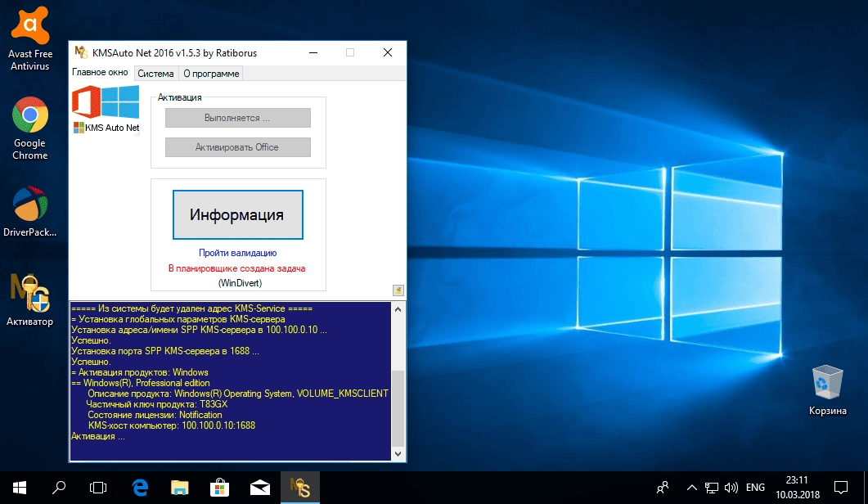Click the (WinDivert) label
Image resolution: width=868 pixels, height=504 pixels.
pyautogui.click(x=240, y=283)
